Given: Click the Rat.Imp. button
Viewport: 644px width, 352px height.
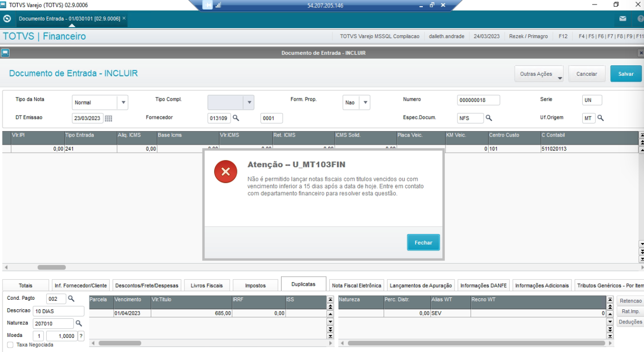Looking at the screenshot, I should pos(630,311).
